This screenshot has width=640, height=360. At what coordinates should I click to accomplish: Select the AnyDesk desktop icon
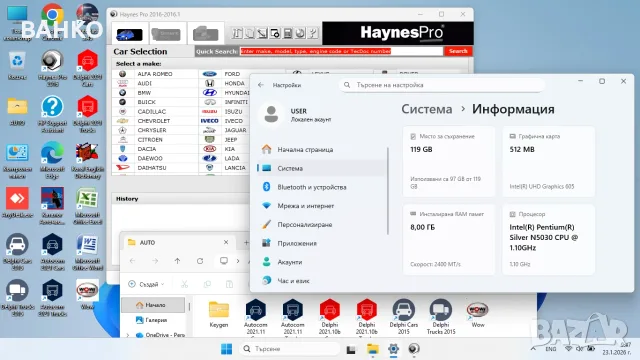click(17, 203)
